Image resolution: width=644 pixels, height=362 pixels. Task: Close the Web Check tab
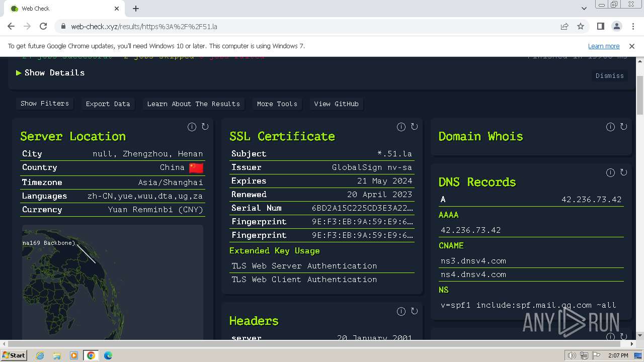[117, 9]
